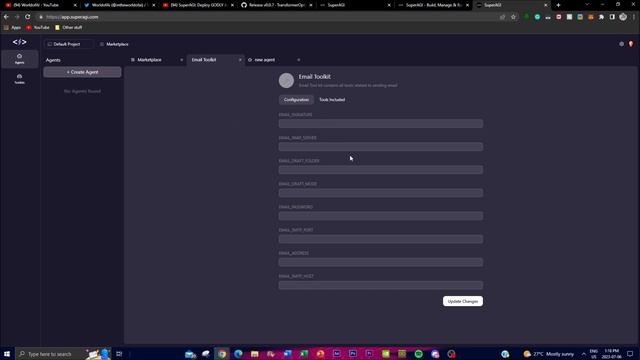Close the Marketplace content tab
The height and width of the screenshot is (360, 640).
[182, 60]
